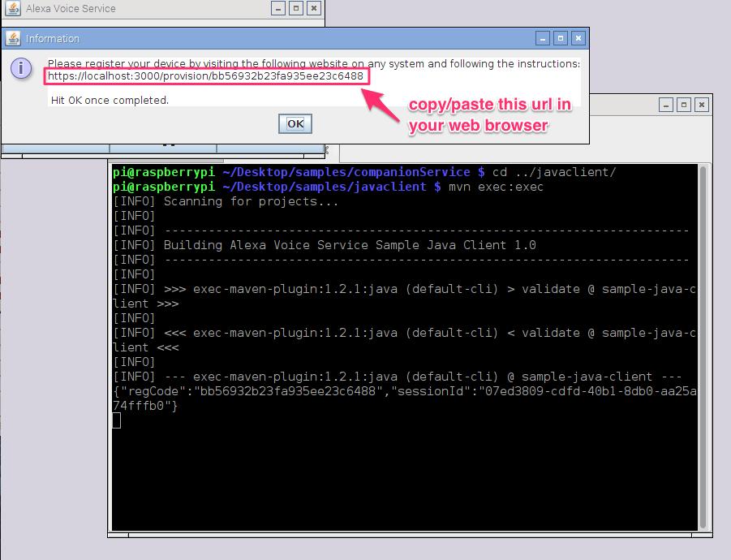Maximize the terminal window
731x560 pixels.
pos(684,105)
